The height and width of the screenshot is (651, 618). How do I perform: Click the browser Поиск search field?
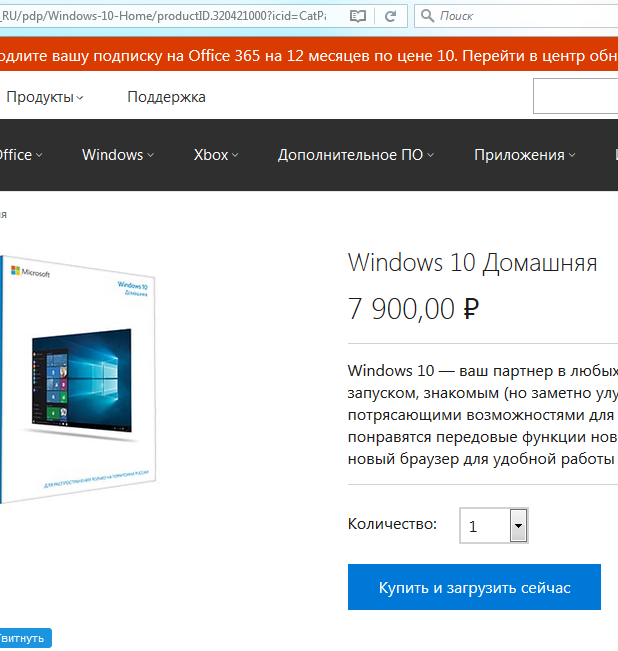coord(527,16)
